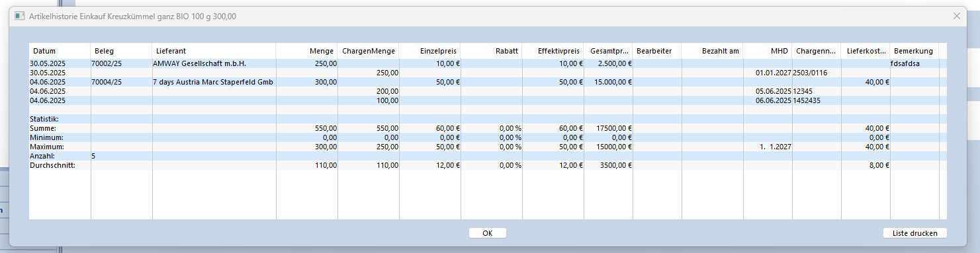
Task: Click the Chargennummer cell 12345
Action: pos(817,91)
